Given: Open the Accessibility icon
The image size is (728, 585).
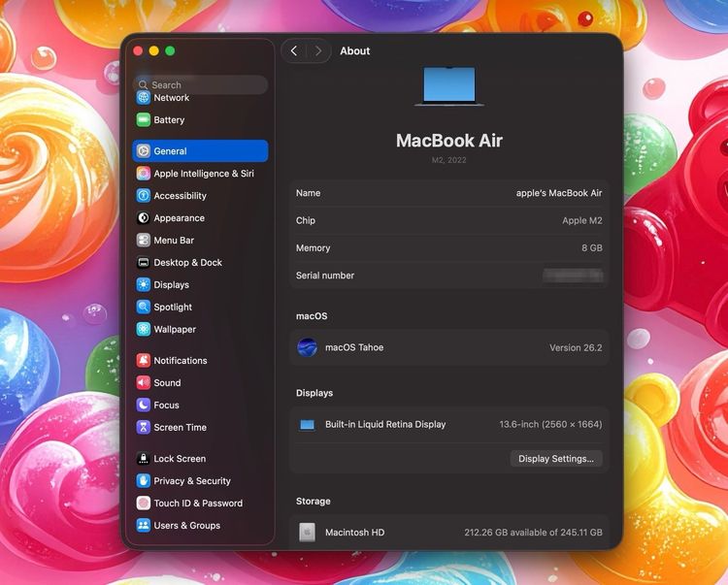Looking at the screenshot, I should (144, 195).
